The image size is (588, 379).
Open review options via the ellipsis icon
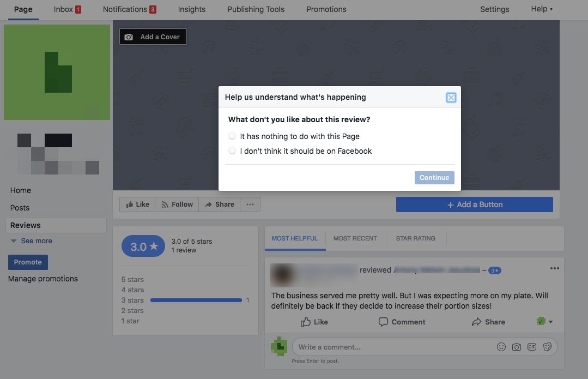point(555,268)
